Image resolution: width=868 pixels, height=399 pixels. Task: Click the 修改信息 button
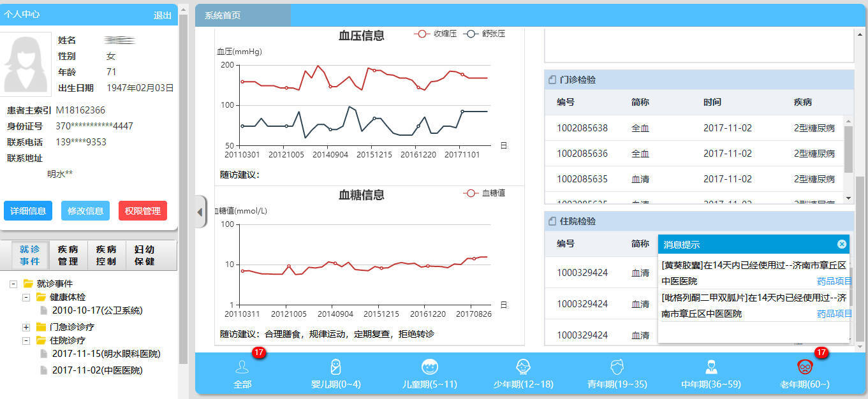(x=85, y=211)
